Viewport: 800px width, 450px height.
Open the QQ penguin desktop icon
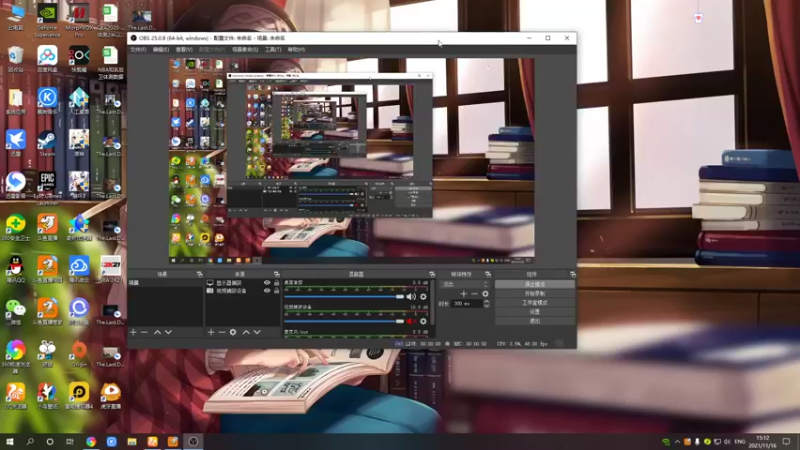(x=16, y=269)
